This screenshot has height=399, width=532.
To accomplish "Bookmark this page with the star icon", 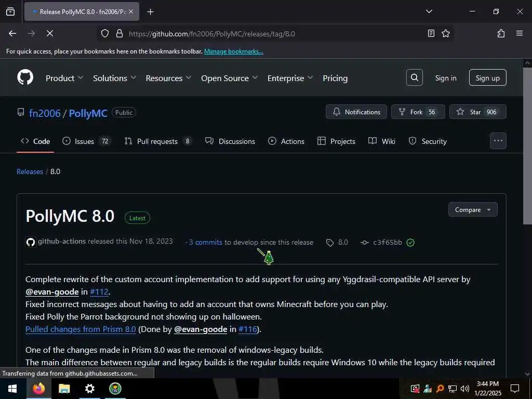I will pyautogui.click(x=445, y=33).
